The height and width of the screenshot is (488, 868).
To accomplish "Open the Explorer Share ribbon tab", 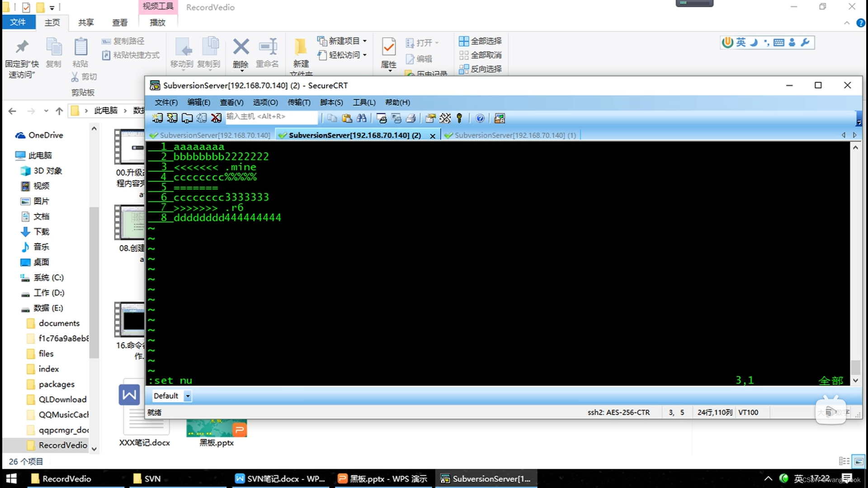I will click(86, 23).
